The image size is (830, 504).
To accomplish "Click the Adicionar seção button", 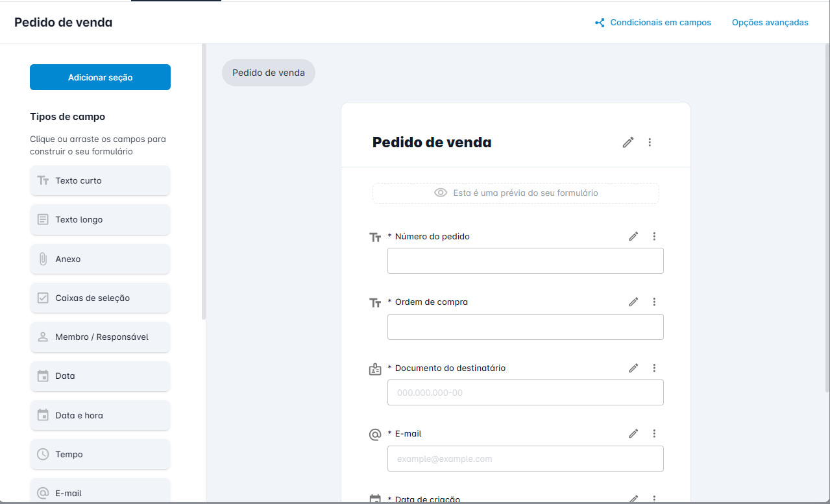I will (100, 77).
